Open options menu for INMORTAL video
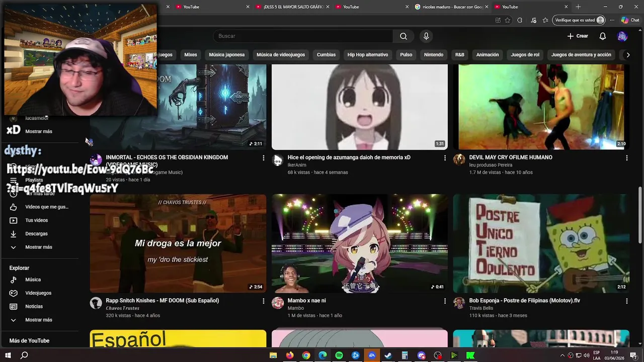The height and width of the screenshot is (362, 644). (x=263, y=158)
